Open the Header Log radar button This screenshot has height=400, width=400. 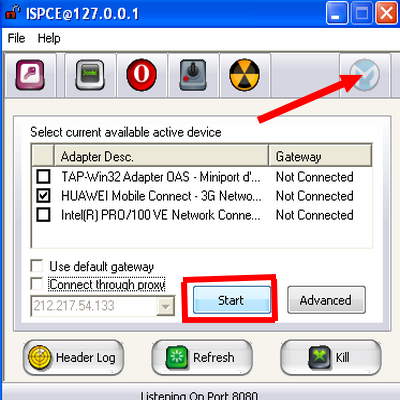click(73, 358)
